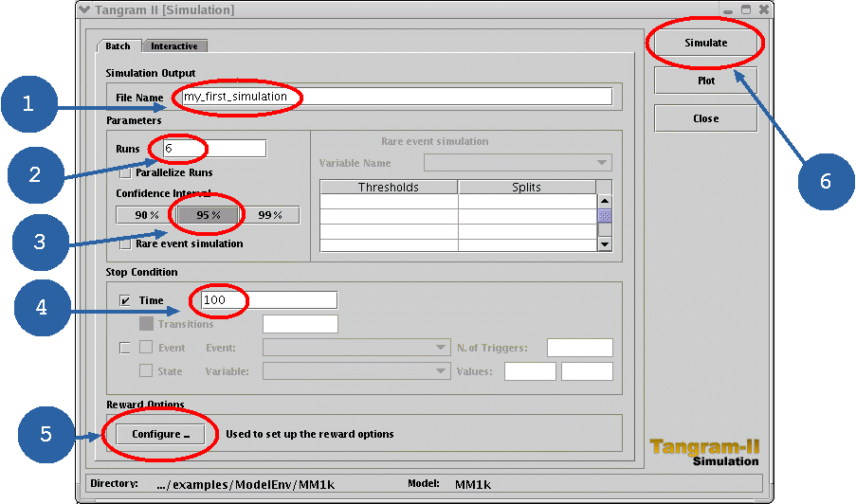Click the first Values input field
This screenshot has width=856, height=504.
[x=530, y=371]
